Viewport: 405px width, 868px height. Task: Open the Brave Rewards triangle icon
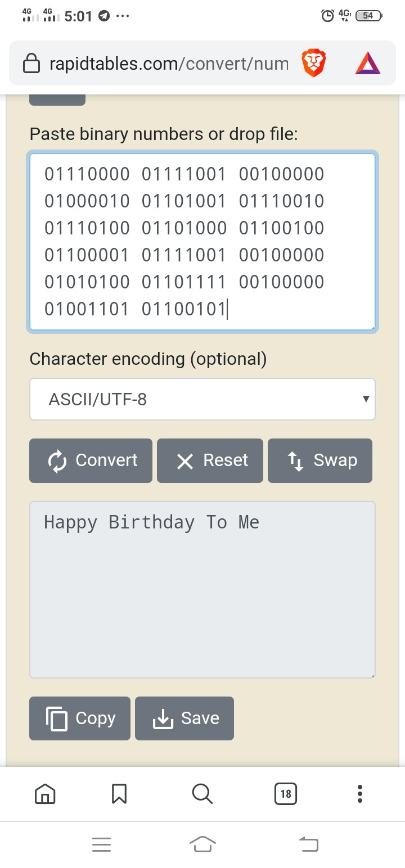367,63
